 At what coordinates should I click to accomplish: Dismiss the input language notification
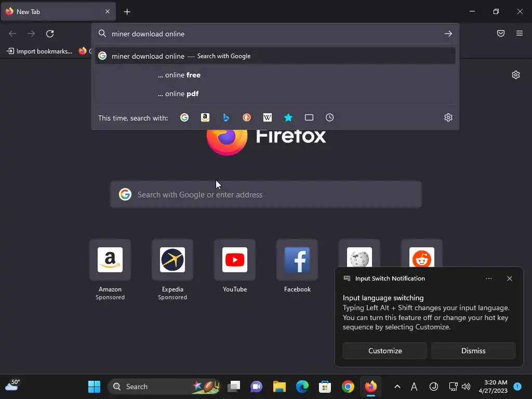[x=473, y=351]
